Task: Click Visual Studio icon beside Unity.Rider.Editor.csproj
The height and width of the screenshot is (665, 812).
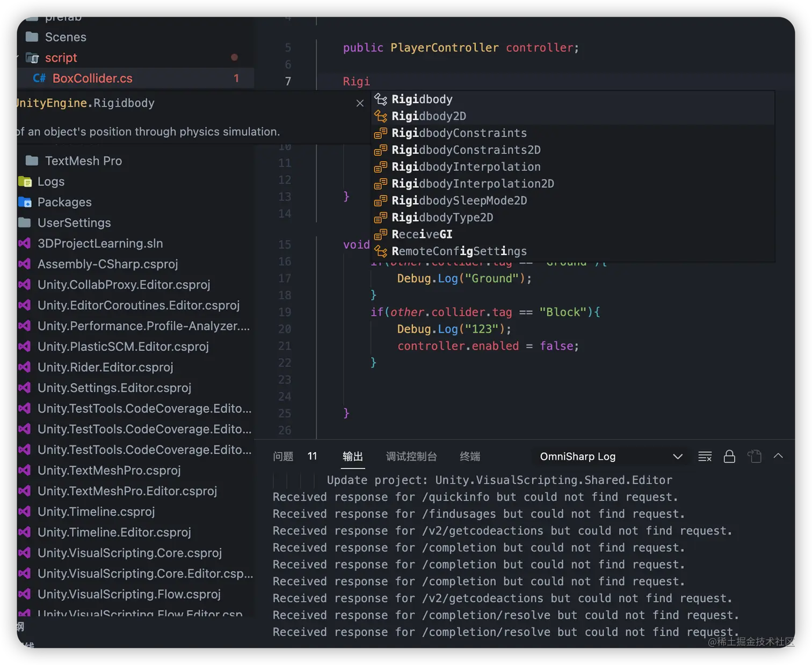Action: (x=24, y=367)
